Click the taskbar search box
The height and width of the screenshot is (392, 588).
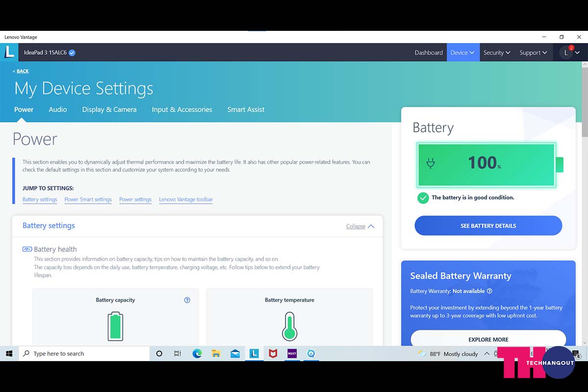coord(84,353)
